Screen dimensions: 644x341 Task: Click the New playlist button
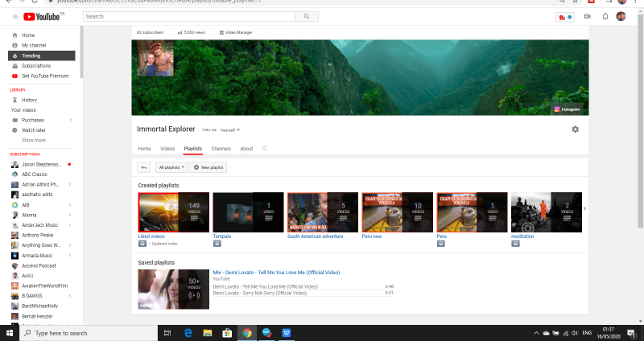tap(209, 167)
